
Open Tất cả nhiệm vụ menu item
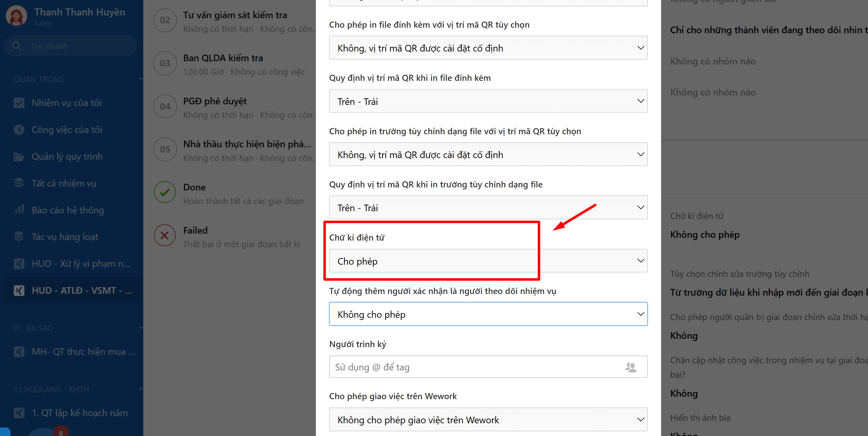(x=64, y=184)
